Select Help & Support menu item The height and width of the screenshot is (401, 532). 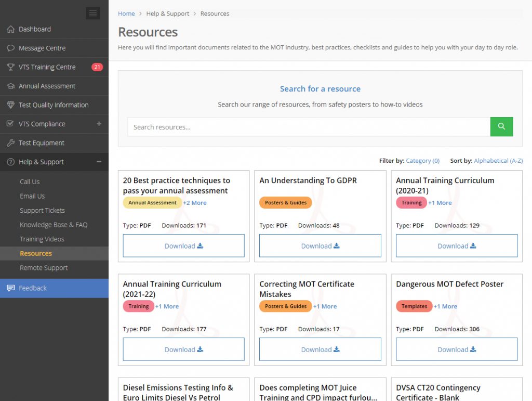click(54, 162)
